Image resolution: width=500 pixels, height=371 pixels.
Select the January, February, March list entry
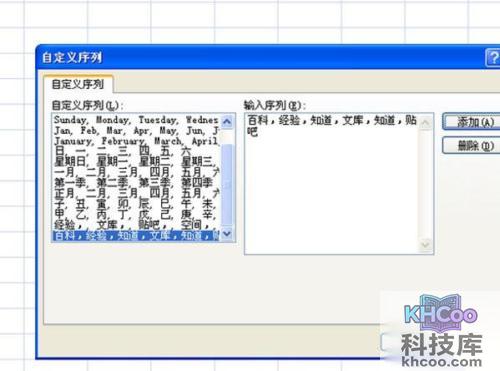coord(137,141)
